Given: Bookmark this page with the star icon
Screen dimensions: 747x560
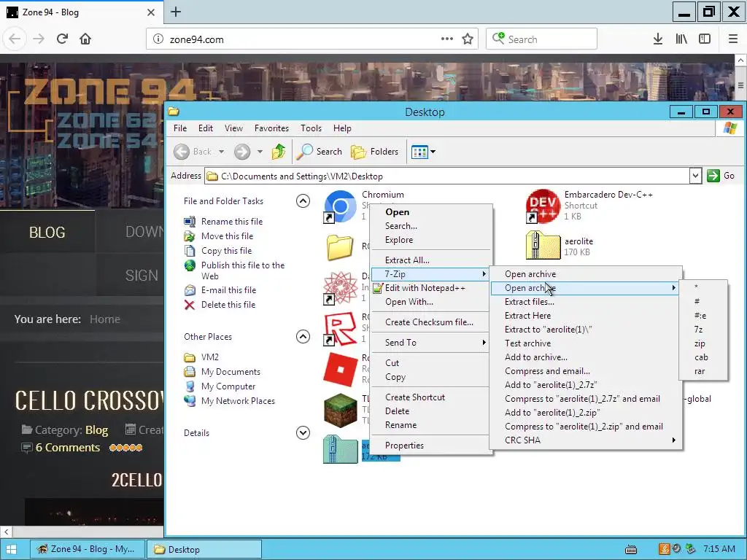Looking at the screenshot, I should pos(468,39).
